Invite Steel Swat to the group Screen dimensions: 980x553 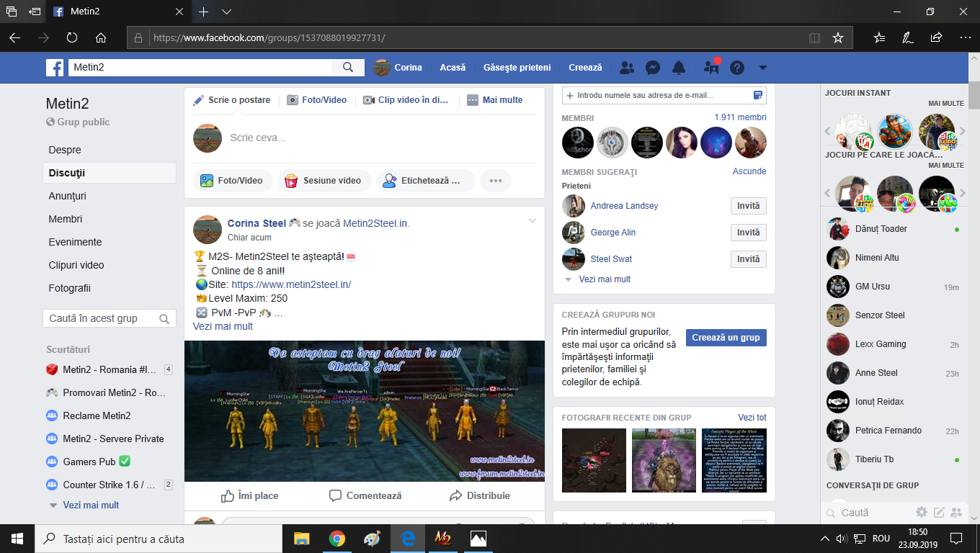(748, 259)
